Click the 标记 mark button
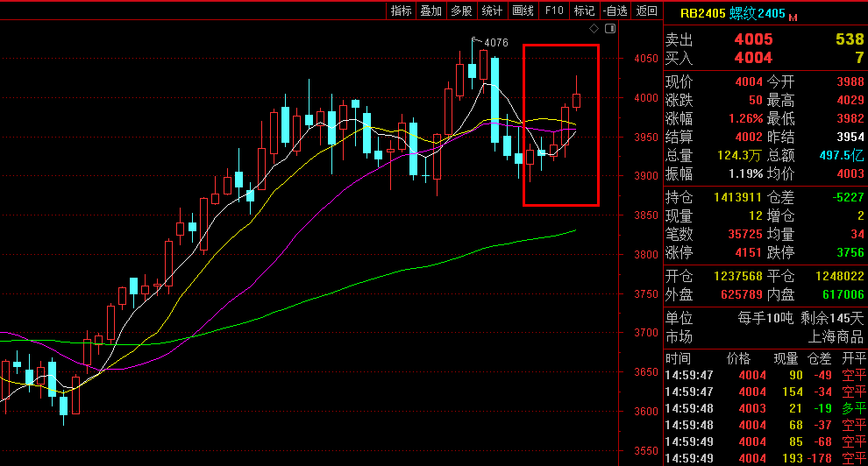This screenshot has height=466, width=868. (x=583, y=11)
